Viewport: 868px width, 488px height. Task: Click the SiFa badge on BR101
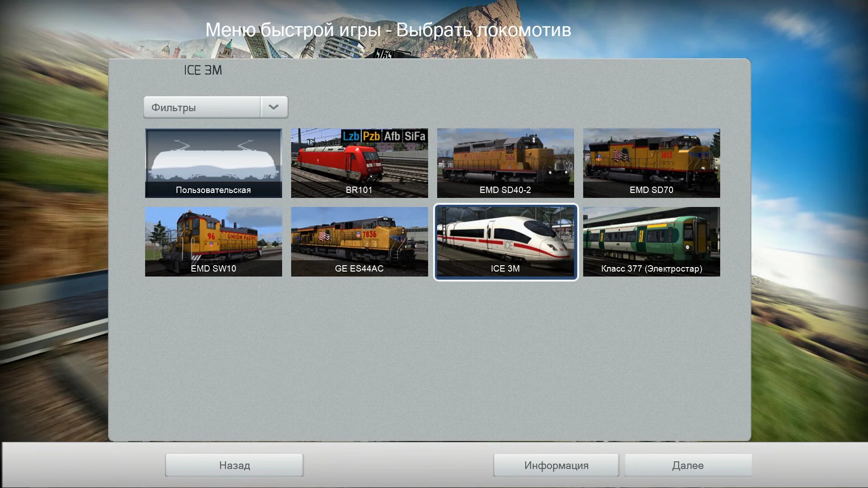coord(415,136)
